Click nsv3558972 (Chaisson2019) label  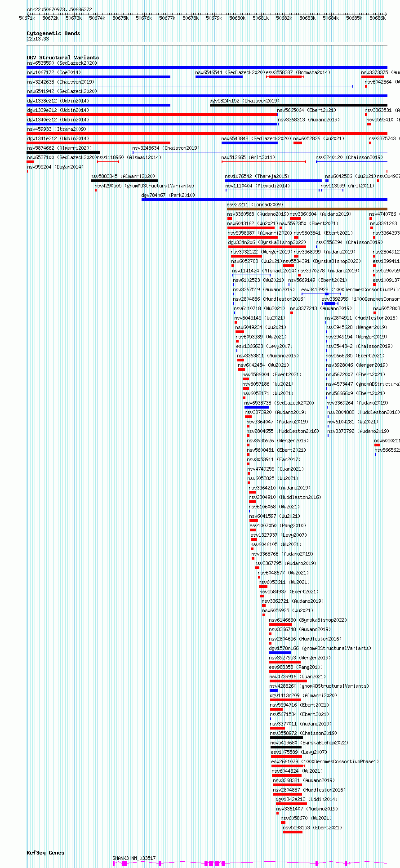pyautogui.click(x=303, y=733)
